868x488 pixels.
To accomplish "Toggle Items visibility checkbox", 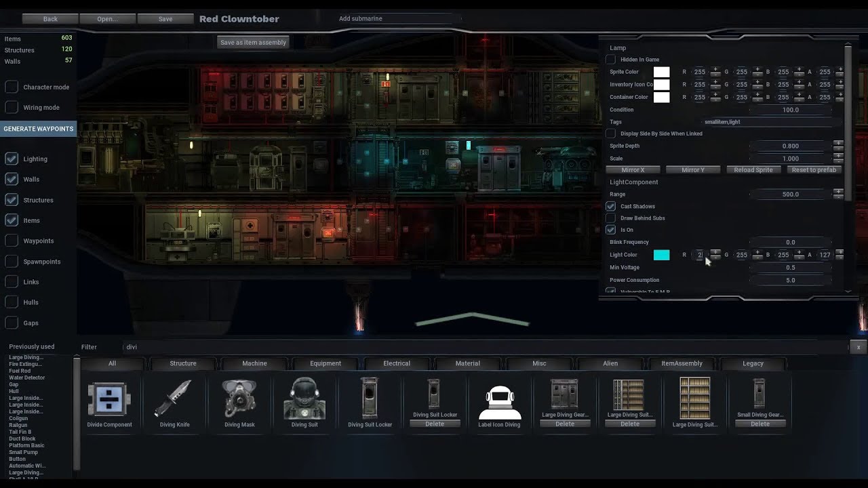I will pos(12,220).
